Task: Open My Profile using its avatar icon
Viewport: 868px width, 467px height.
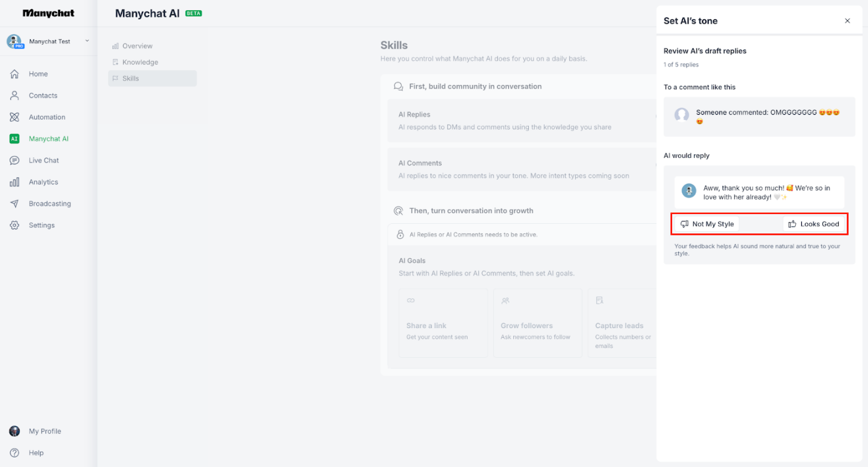Action: point(14,431)
